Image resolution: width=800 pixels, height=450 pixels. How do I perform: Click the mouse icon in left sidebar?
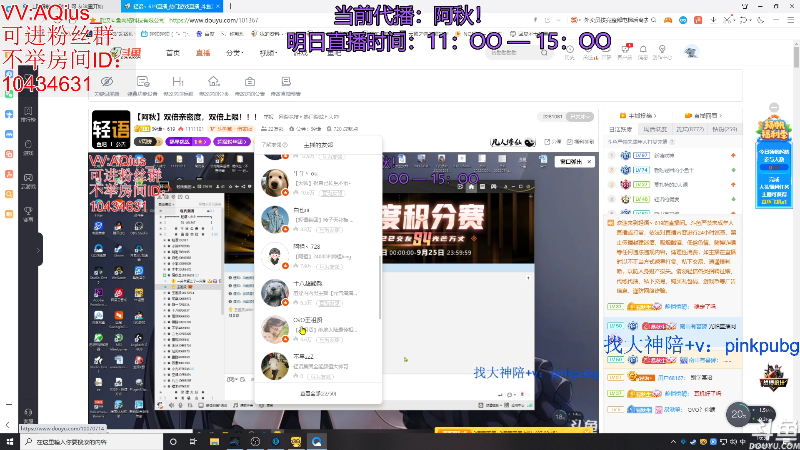[x=28, y=146]
